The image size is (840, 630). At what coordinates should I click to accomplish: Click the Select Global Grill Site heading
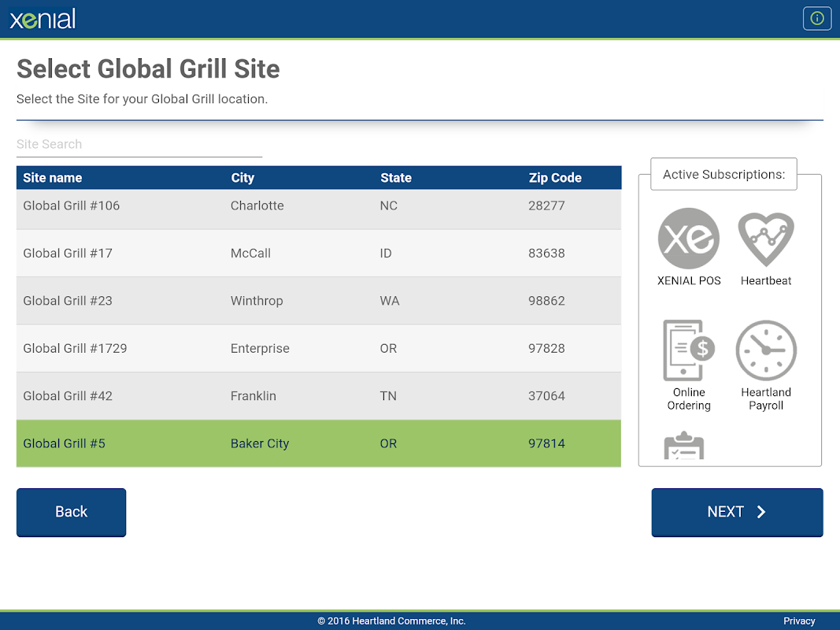148,69
